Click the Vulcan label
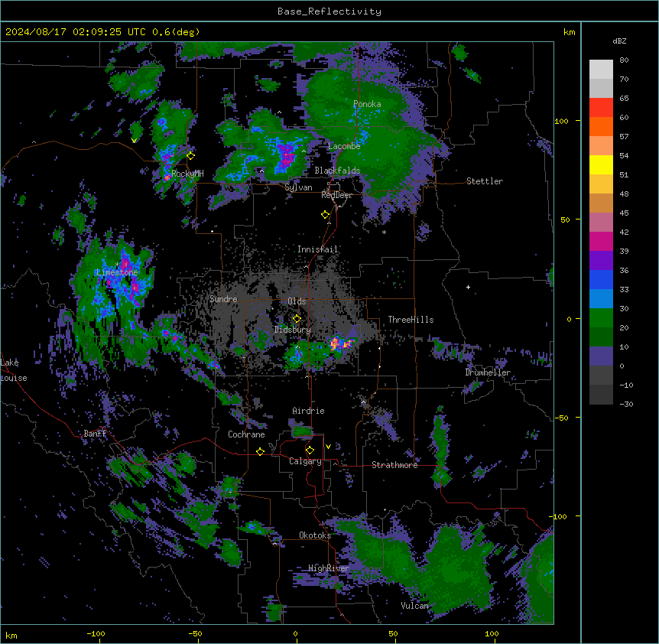 tap(414, 606)
